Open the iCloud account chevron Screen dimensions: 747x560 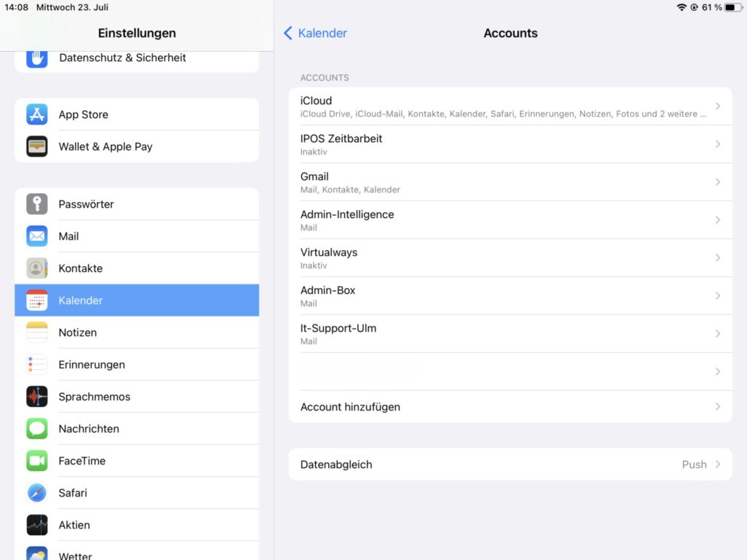pyautogui.click(x=718, y=106)
